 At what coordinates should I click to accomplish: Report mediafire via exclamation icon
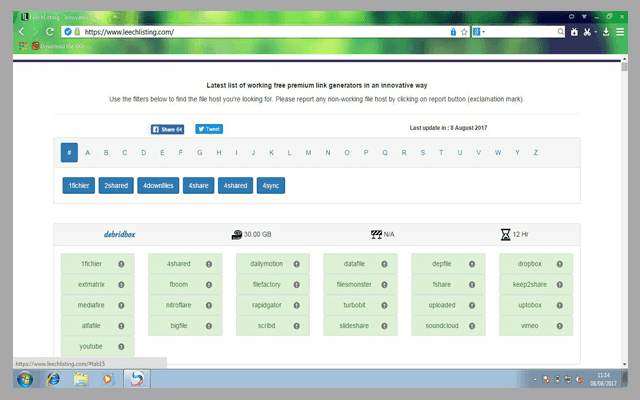121,305
